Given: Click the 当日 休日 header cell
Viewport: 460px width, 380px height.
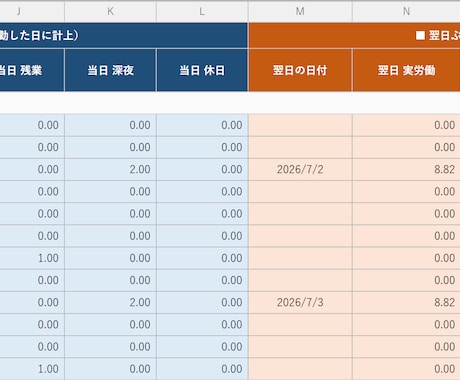Looking at the screenshot, I should [202, 70].
